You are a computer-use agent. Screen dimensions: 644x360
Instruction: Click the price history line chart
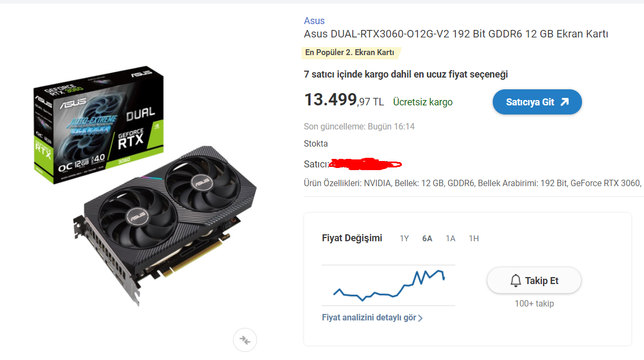(x=389, y=285)
